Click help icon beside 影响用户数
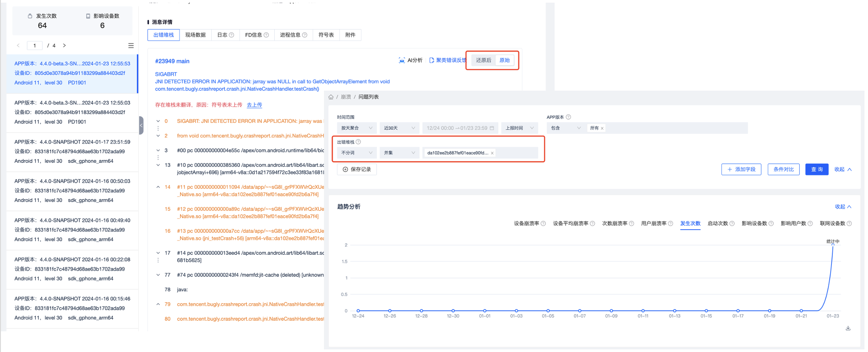This screenshot has width=868, height=352. [810, 224]
